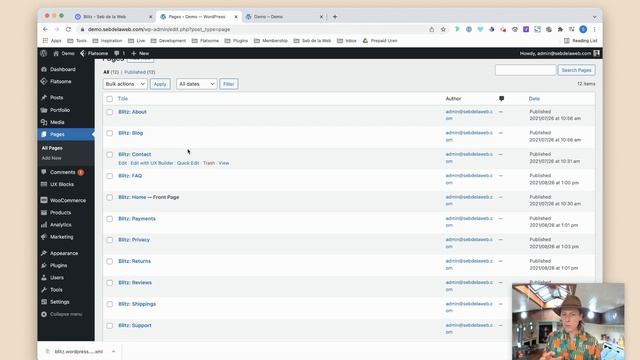Open Chrome three-dot menu

[x=595, y=29]
